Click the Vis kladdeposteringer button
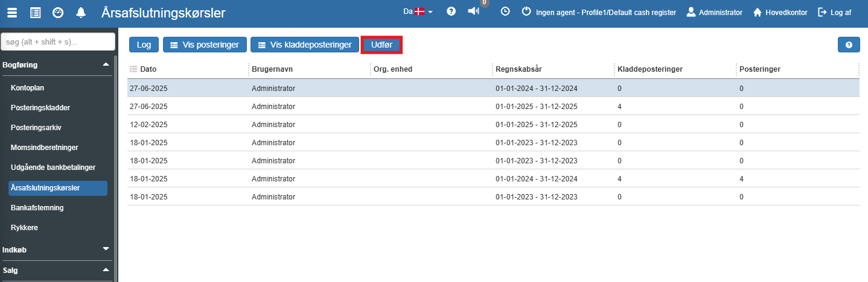The height and width of the screenshot is (282, 868). pos(305,45)
